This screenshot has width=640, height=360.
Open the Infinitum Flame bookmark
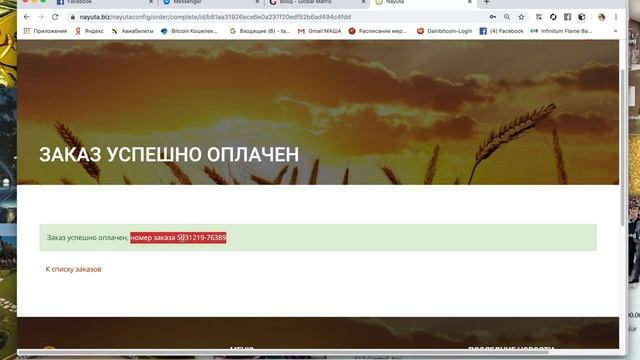[561, 31]
